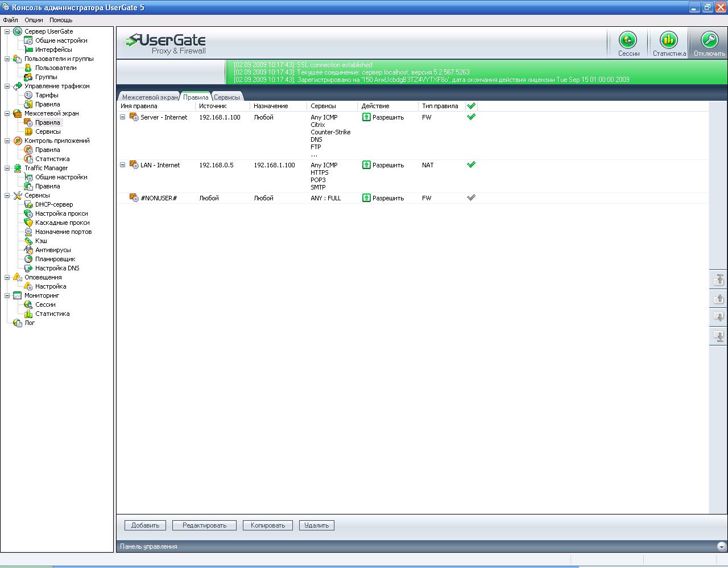Image resolution: width=728 pixels, height=568 pixels.
Task: Click the move-down arrow button
Action: [x=718, y=317]
